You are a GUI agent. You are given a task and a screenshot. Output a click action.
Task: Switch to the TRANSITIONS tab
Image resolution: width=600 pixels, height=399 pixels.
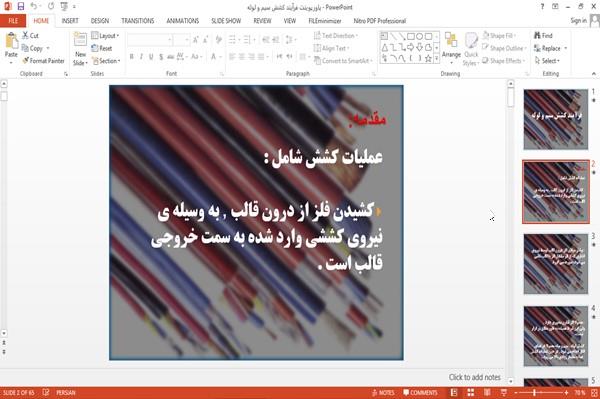point(138,21)
